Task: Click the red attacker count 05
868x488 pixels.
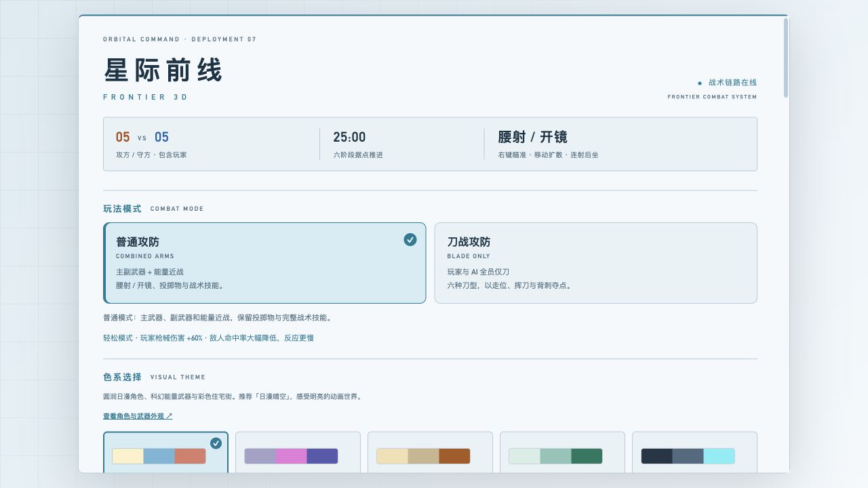Action: pyautogui.click(x=123, y=138)
